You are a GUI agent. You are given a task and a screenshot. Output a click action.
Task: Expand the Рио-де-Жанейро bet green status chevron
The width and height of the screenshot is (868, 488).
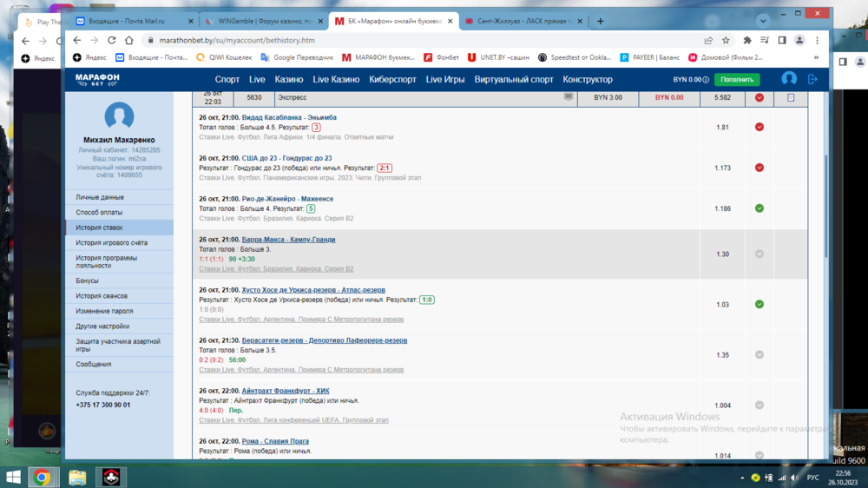pos(759,208)
